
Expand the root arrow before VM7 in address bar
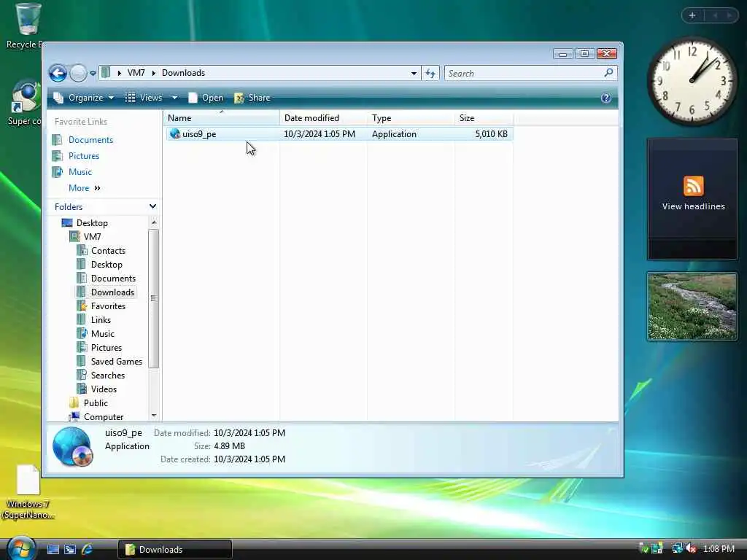pyautogui.click(x=119, y=73)
